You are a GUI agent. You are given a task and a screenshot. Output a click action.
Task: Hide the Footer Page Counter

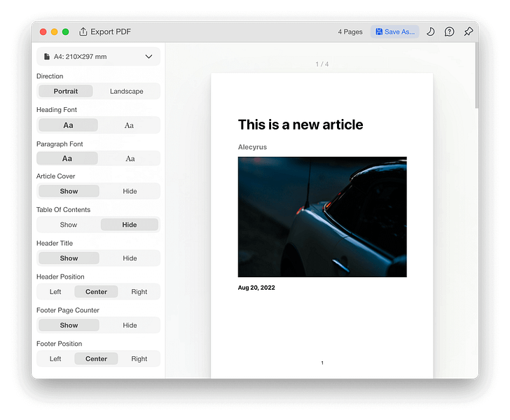pyautogui.click(x=130, y=325)
